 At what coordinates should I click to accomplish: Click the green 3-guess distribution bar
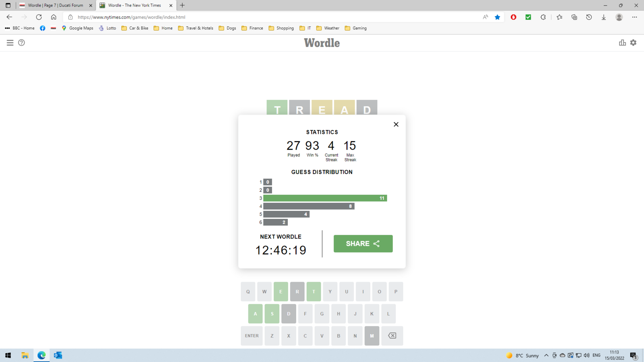click(325, 198)
